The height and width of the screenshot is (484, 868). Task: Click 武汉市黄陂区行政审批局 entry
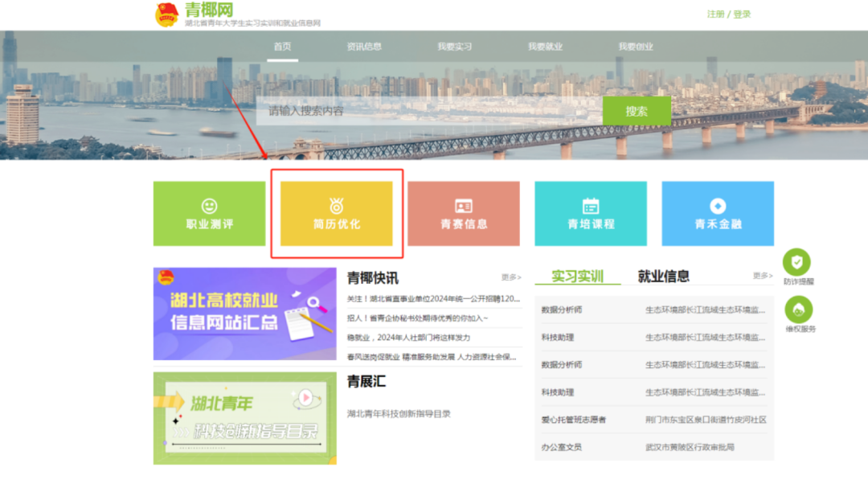(x=690, y=447)
